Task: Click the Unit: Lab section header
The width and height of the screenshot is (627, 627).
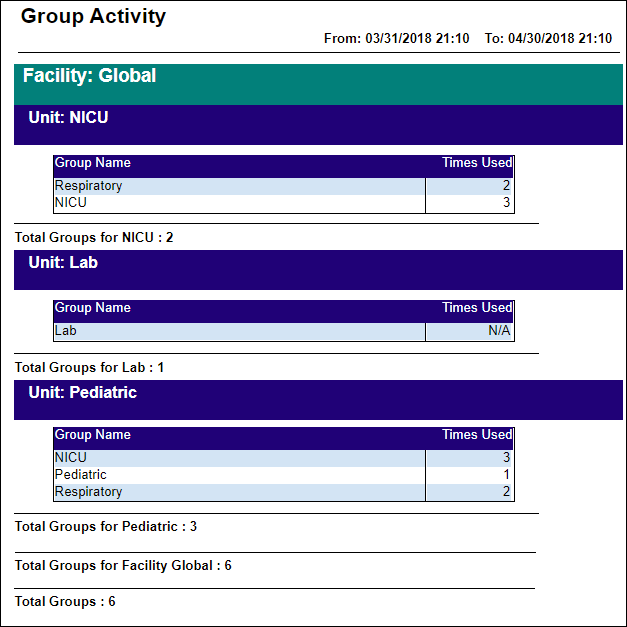Action: click(318, 270)
